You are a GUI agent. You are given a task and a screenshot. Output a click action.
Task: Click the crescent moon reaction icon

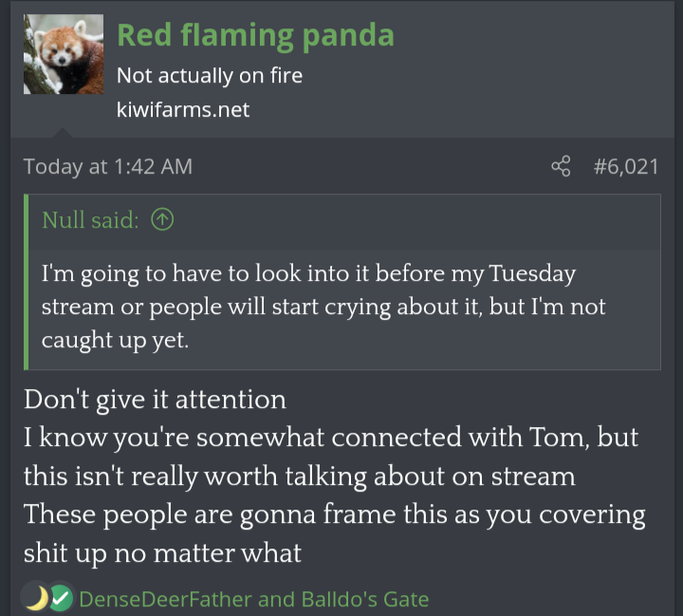click(37, 598)
